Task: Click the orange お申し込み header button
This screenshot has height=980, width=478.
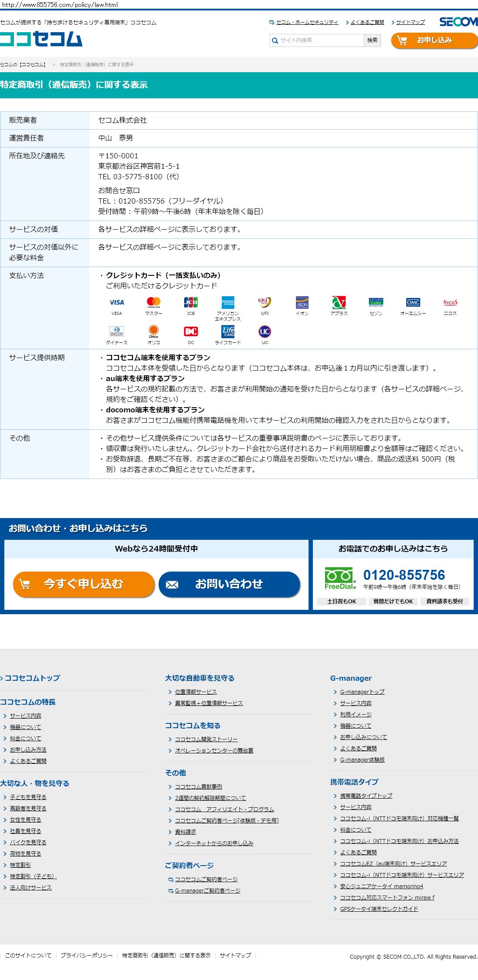Action: coord(434,40)
